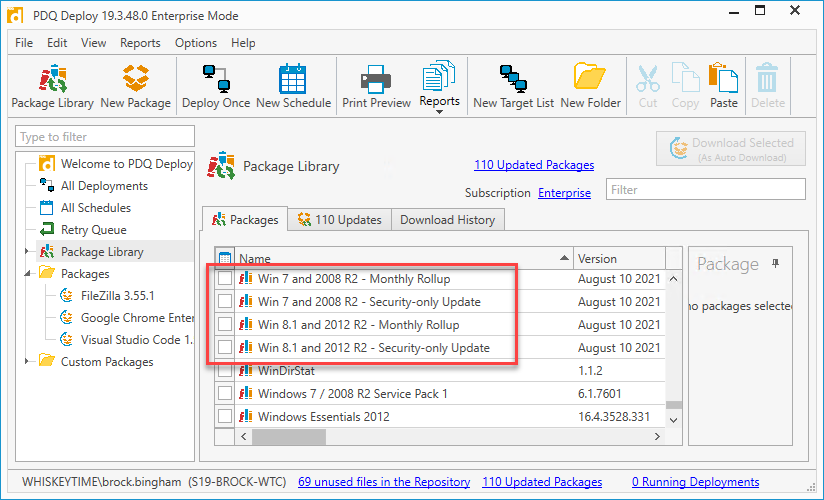
Task: Click the package Filter input field
Action: (x=705, y=189)
